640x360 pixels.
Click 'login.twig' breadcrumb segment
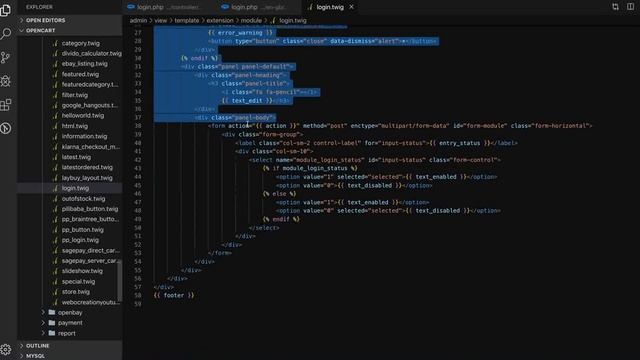pos(289,20)
